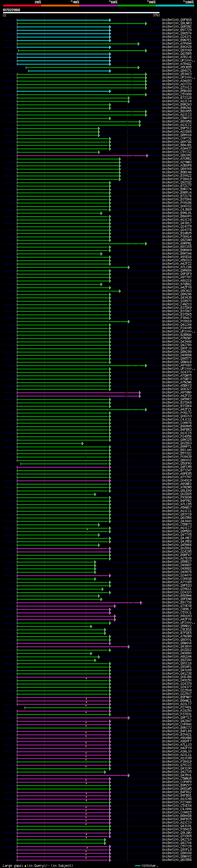Select the UniRef100_P14856 label
Screen dimensions: 197x868
(x=177, y=436)
